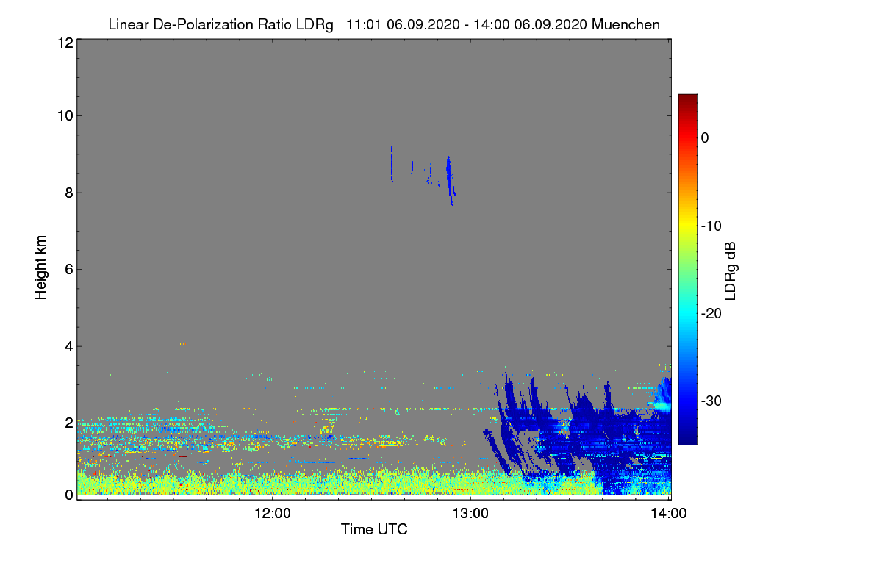Image resolution: width=882 pixels, height=588 pixels.
Task: Click the dark red top of the colorbar
Action: point(687,99)
